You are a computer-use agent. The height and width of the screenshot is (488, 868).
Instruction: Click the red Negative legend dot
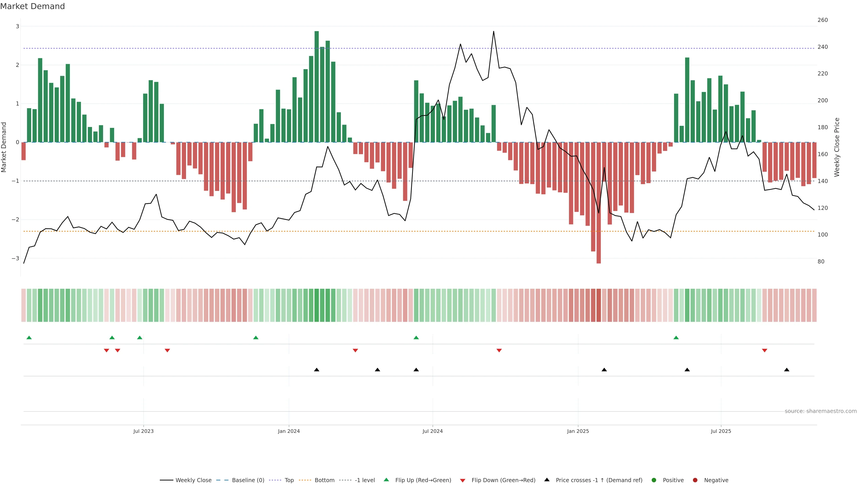pos(695,480)
